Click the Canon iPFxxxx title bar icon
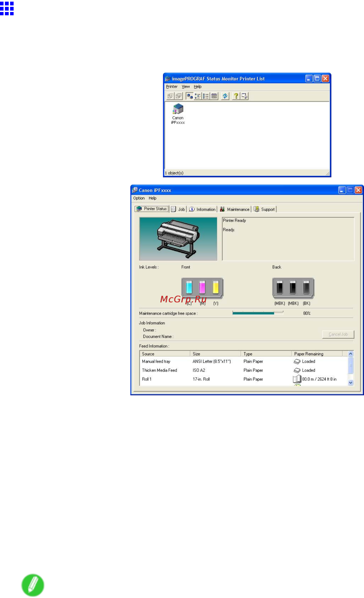 [135, 190]
